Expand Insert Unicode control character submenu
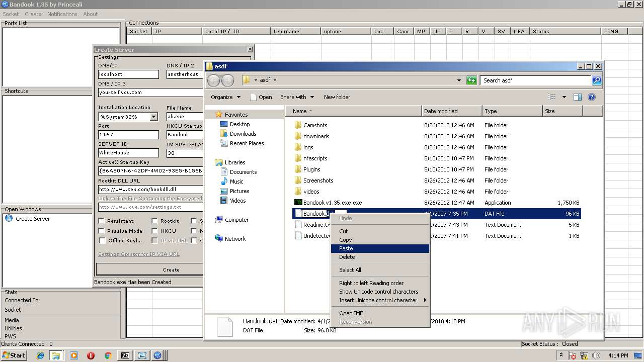 point(380,300)
